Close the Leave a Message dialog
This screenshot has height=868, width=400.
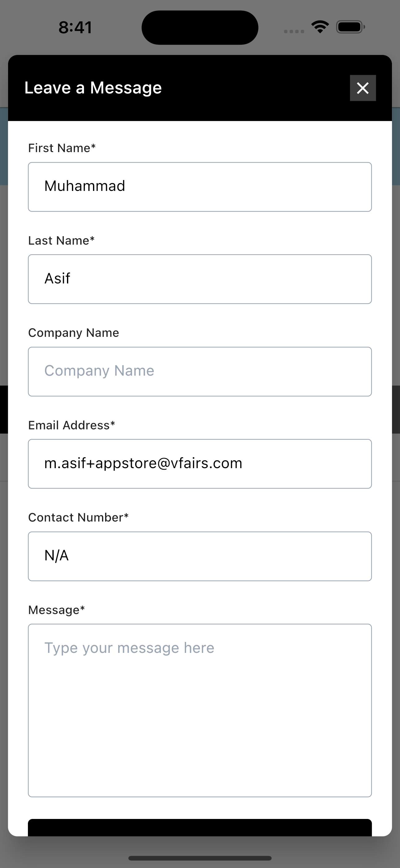(362, 88)
